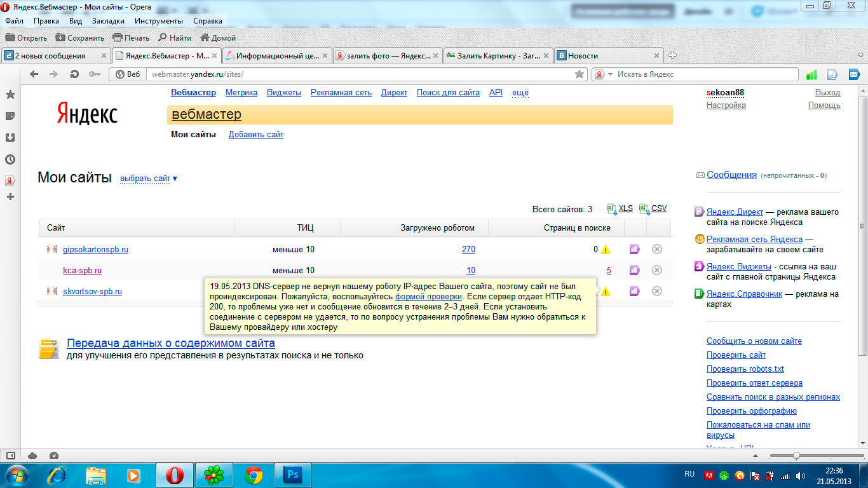Switch to 'Информационный це...' tab
The height and width of the screenshot is (488, 868).
point(276,55)
